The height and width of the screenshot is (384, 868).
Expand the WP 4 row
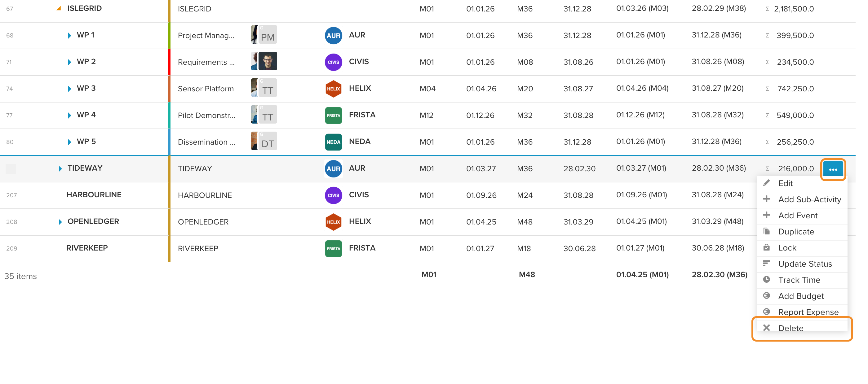tap(69, 115)
